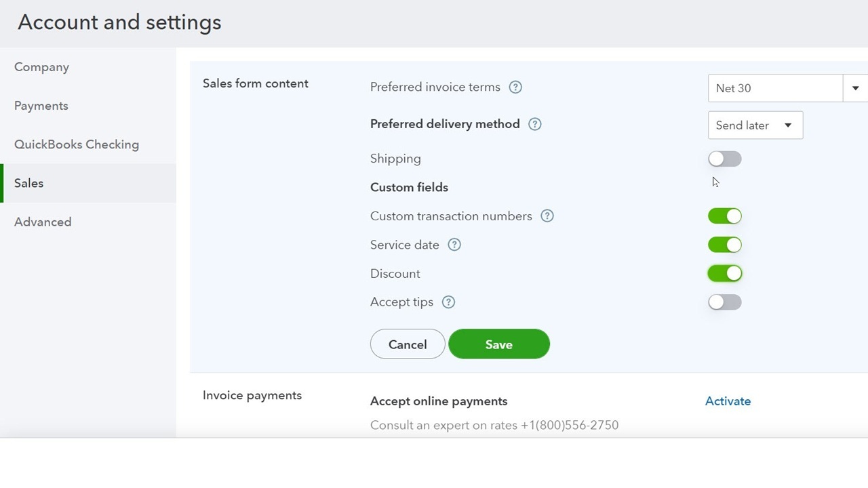This screenshot has width=868, height=488.
Task: Switch off the Discount toggle
Action: pyautogui.click(x=725, y=273)
